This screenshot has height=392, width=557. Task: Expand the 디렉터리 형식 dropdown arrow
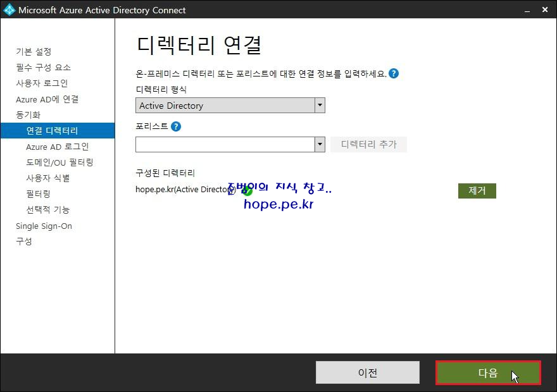click(x=320, y=106)
